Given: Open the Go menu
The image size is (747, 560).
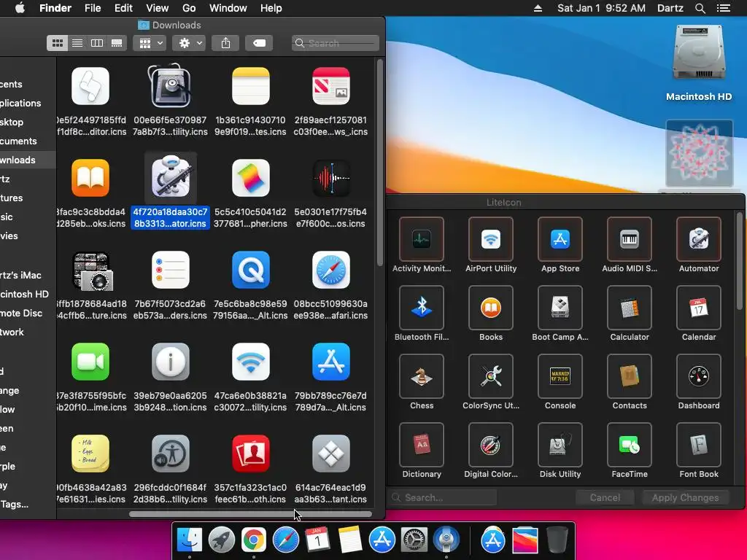Looking at the screenshot, I should (189, 8).
